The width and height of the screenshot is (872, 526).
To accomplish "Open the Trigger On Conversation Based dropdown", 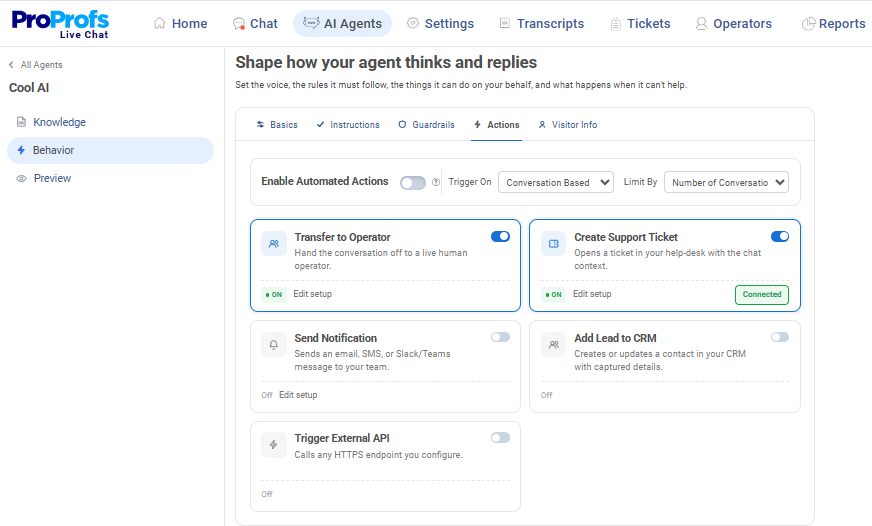I will click(x=556, y=182).
